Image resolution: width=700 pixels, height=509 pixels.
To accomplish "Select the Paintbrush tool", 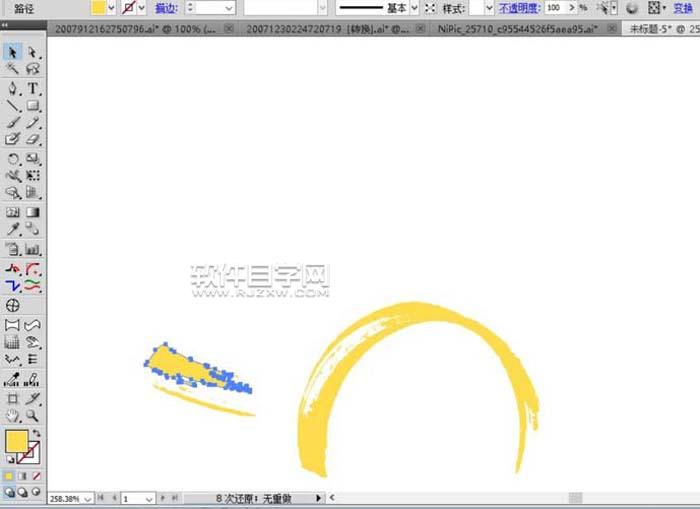I will (x=12, y=122).
